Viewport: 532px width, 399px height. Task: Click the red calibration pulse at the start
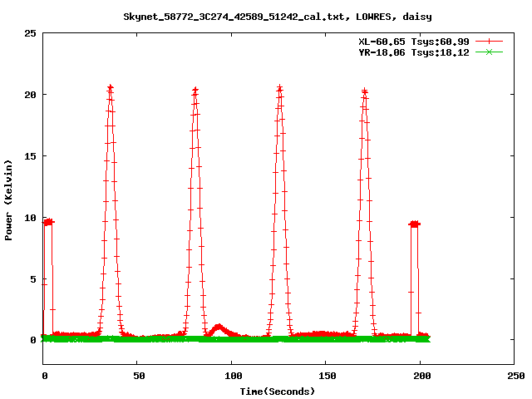[48, 222]
